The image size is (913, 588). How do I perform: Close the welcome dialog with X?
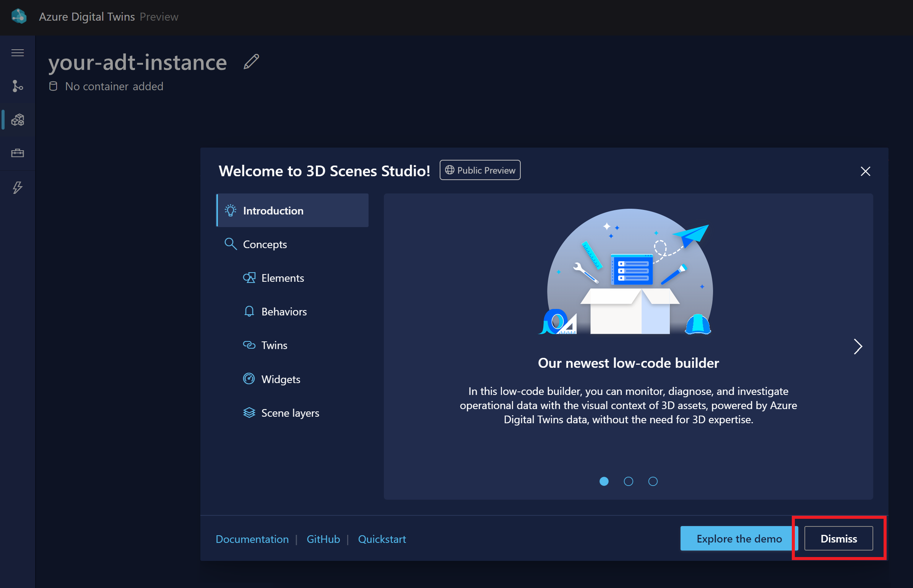(x=865, y=171)
